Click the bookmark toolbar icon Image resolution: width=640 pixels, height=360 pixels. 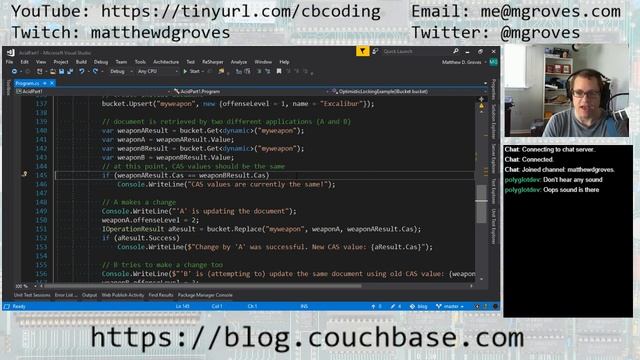click(x=279, y=71)
